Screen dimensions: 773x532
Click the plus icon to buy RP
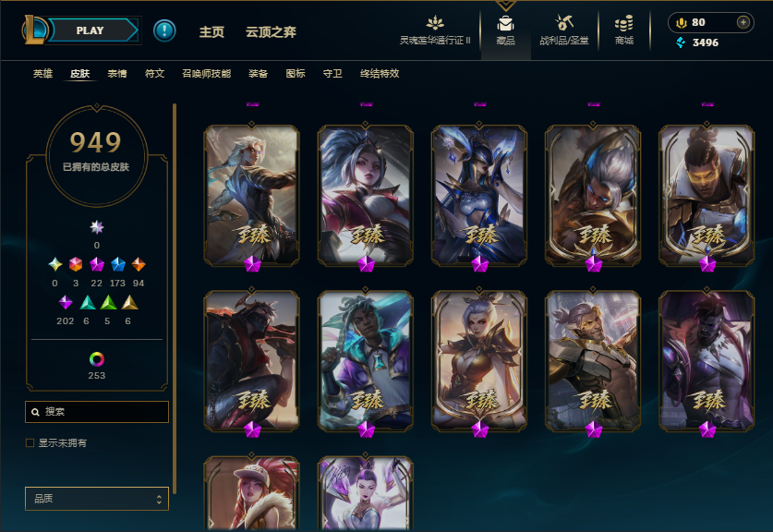[x=743, y=22]
